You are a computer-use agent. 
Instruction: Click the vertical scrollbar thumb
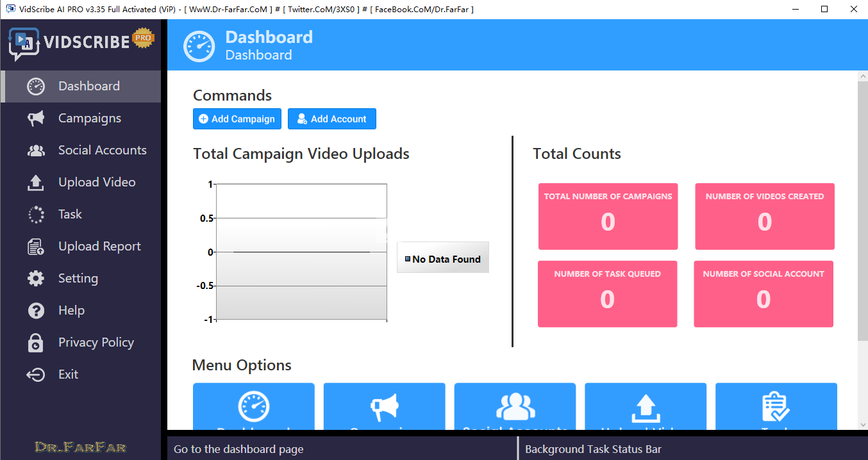[863, 211]
